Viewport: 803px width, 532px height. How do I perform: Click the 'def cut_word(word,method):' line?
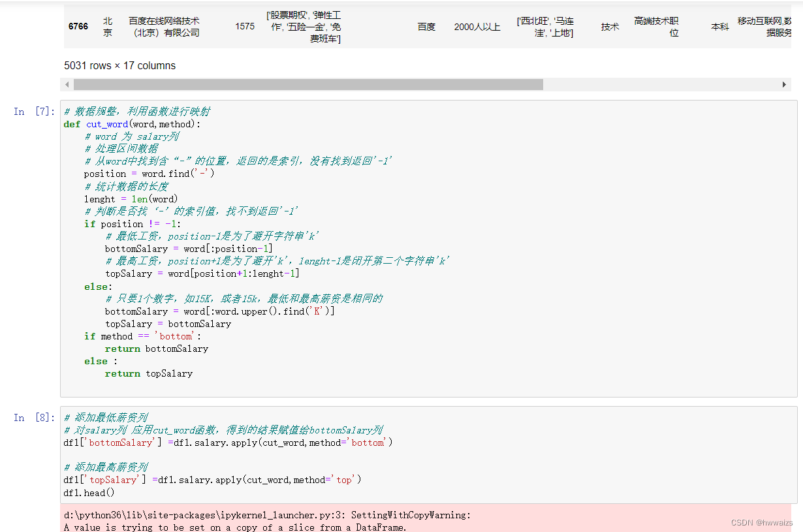click(x=133, y=124)
